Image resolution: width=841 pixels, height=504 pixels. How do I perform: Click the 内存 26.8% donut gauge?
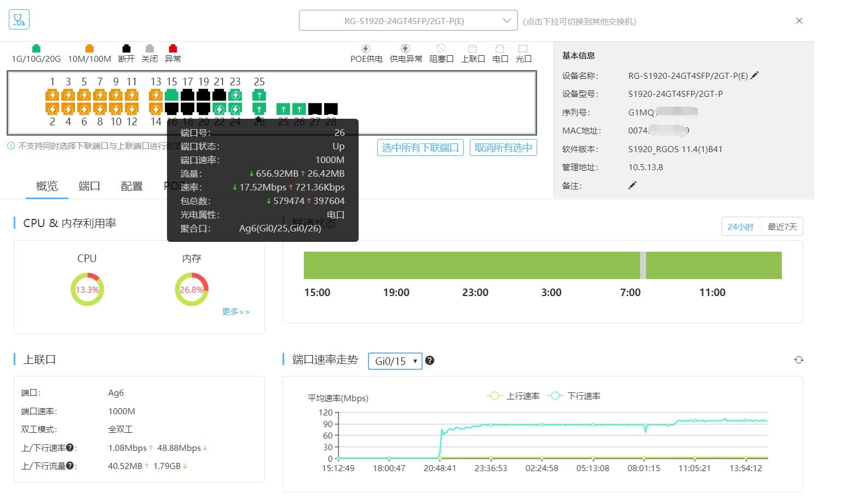192,289
